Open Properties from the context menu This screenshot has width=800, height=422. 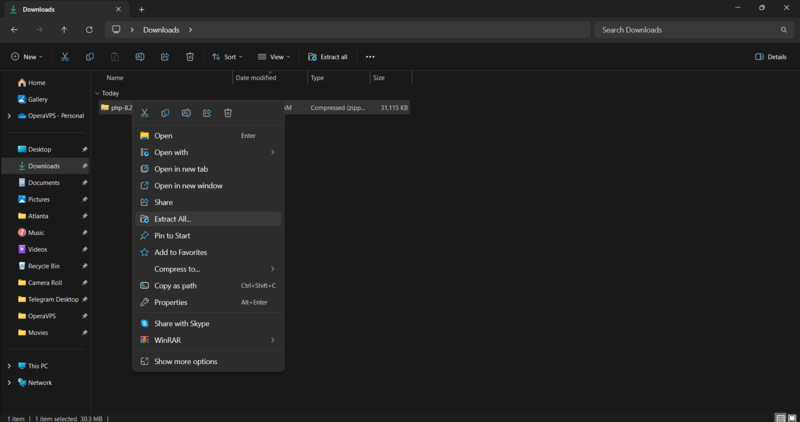pos(208,302)
